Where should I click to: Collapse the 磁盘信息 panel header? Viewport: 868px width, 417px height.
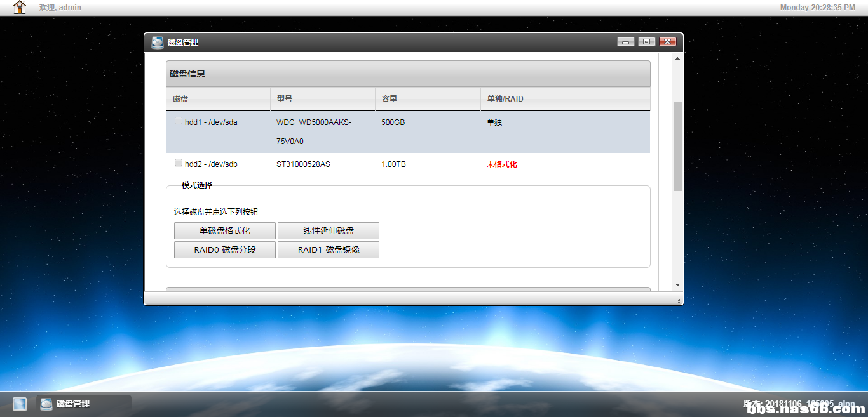pos(407,74)
